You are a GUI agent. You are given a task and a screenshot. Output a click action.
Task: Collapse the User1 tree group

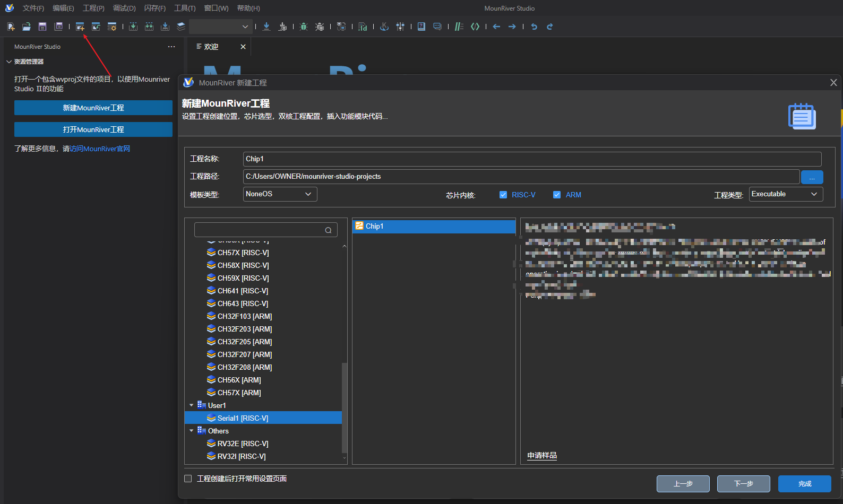192,405
